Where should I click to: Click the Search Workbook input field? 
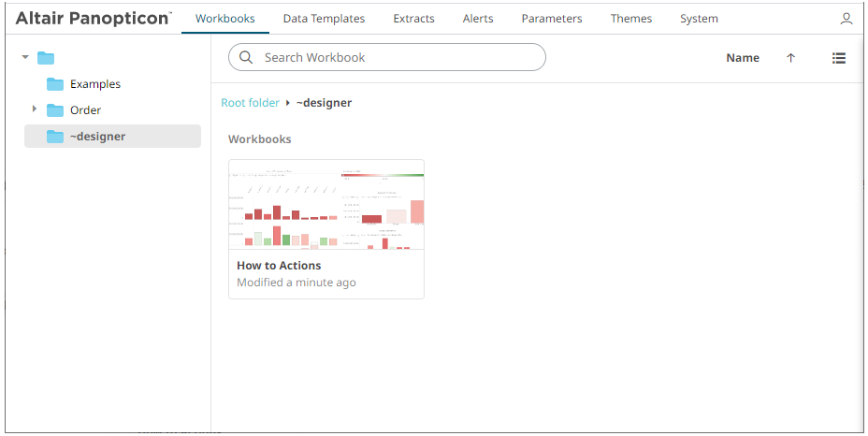(398, 58)
